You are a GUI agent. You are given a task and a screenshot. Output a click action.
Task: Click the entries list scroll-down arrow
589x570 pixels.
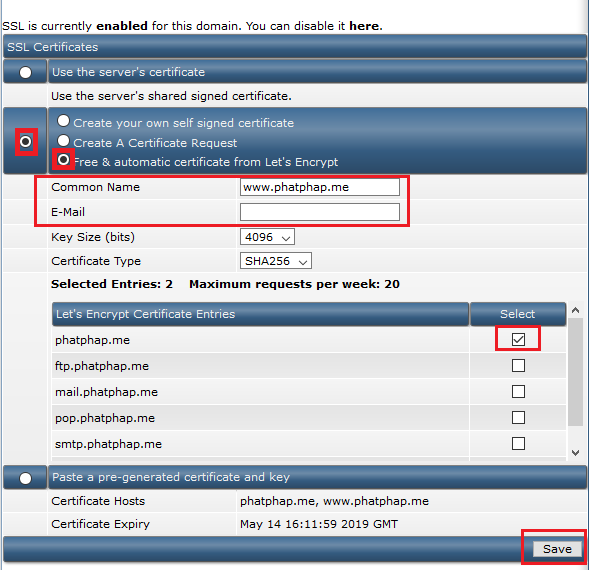(575, 453)
